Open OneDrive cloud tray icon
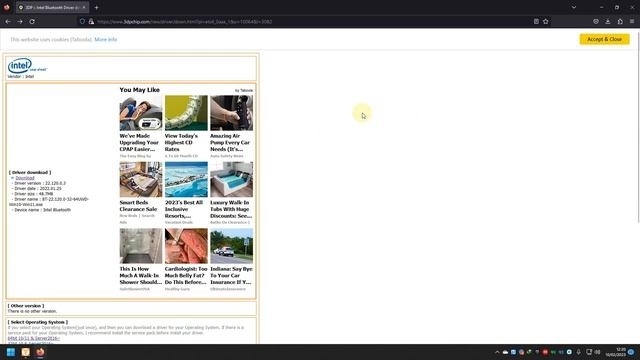640x360 pixels. (x=505, y=352)
